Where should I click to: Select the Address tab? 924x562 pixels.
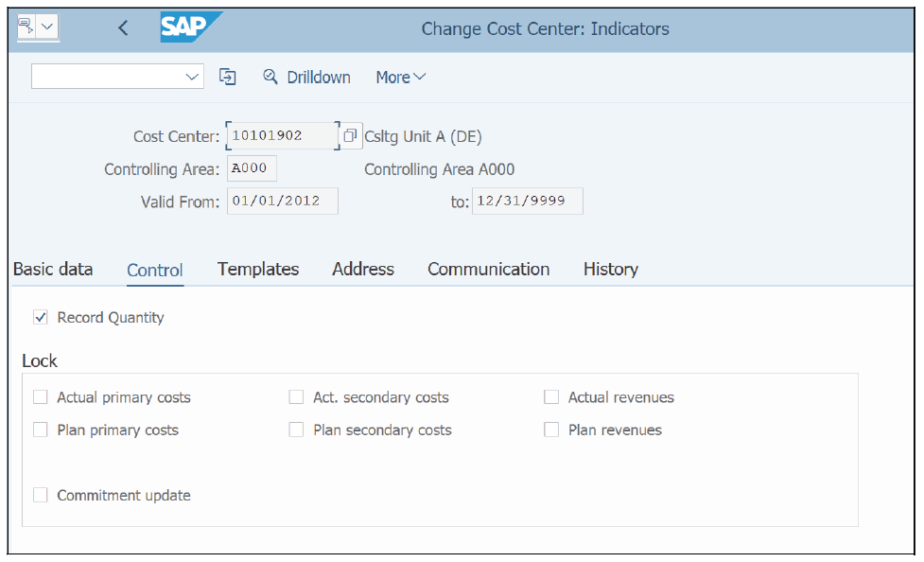click(362, 269)
